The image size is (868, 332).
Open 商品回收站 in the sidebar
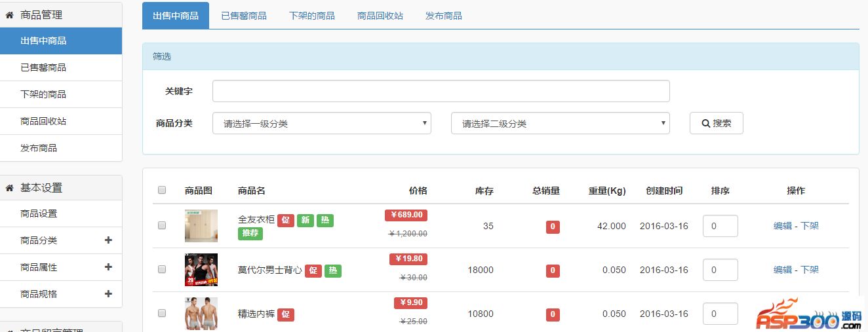(61, 121)
